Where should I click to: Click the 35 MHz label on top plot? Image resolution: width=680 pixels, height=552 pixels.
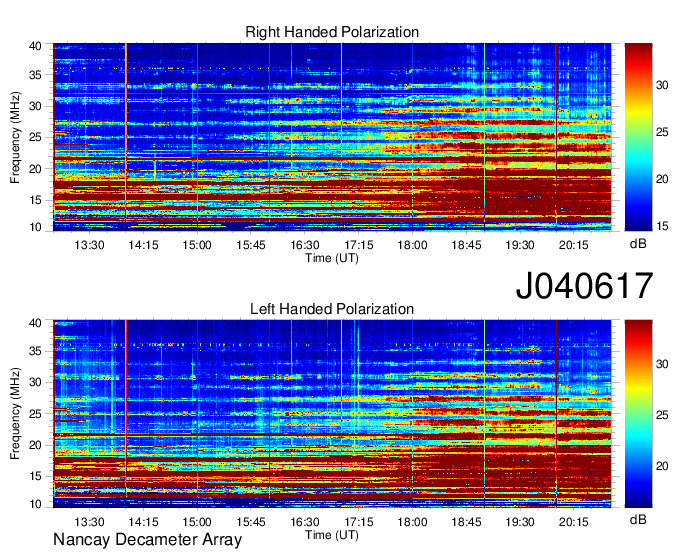coord(35,75)
